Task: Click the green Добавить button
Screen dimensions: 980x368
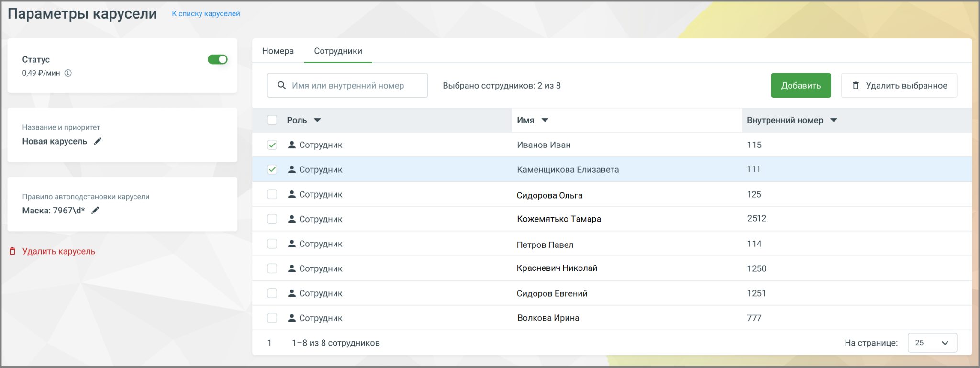Action: [x=801, y=85]
